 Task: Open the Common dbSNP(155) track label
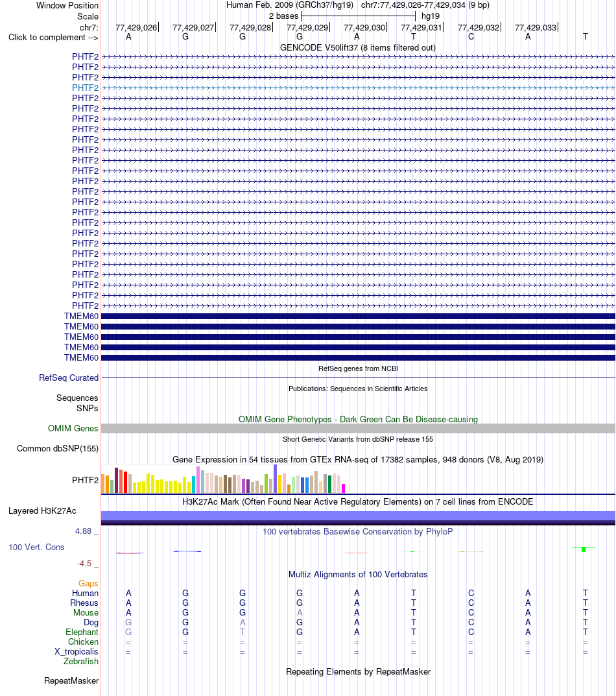coord(58,448)
